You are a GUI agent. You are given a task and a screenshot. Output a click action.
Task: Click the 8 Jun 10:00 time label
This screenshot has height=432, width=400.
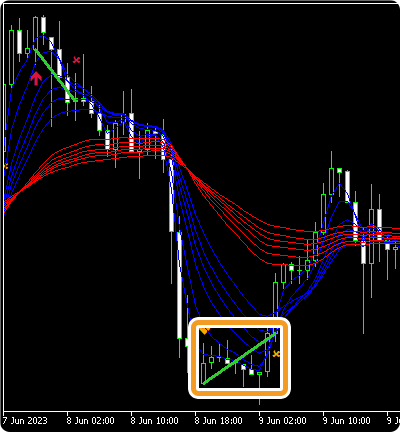pyautogui.click(x=154, y=421)
